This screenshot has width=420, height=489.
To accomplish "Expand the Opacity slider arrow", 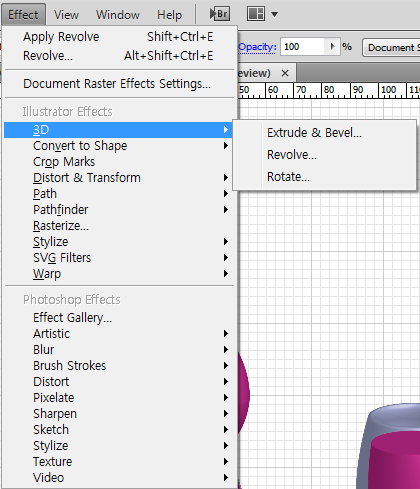I will coord(332,46).
